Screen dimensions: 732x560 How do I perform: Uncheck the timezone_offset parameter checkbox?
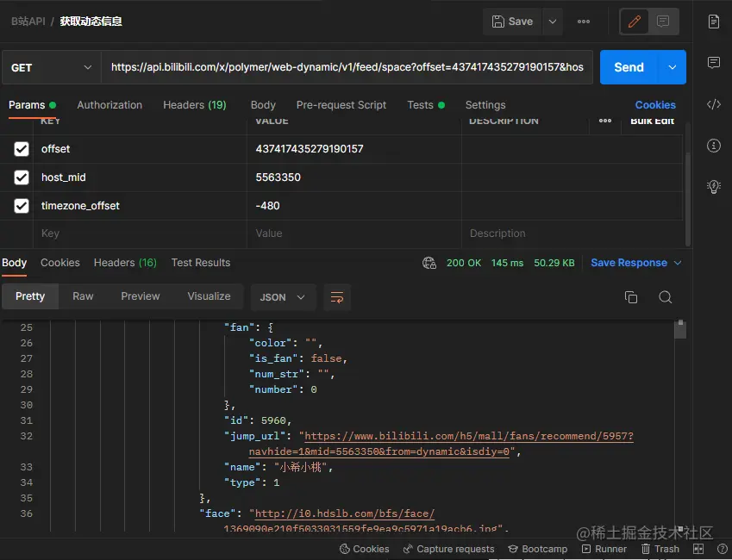[x=22, y=206]
